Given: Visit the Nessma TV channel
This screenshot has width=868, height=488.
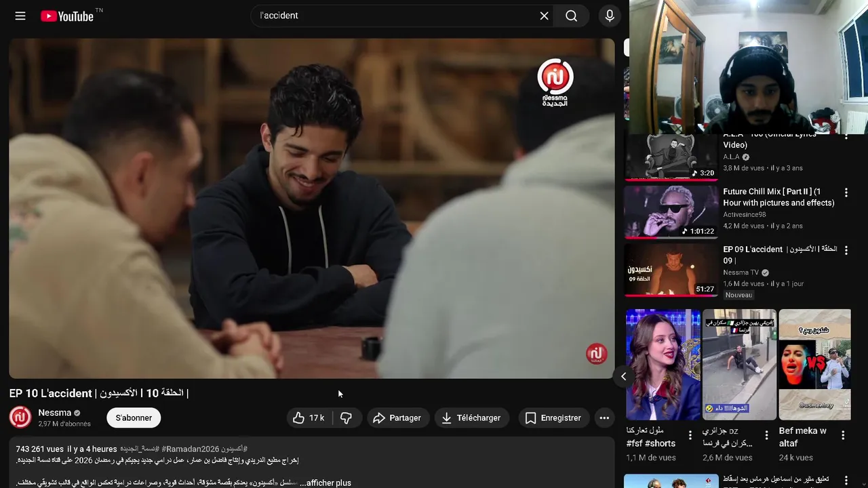Looking at the screenshot, I should click(x=741, y=272).
